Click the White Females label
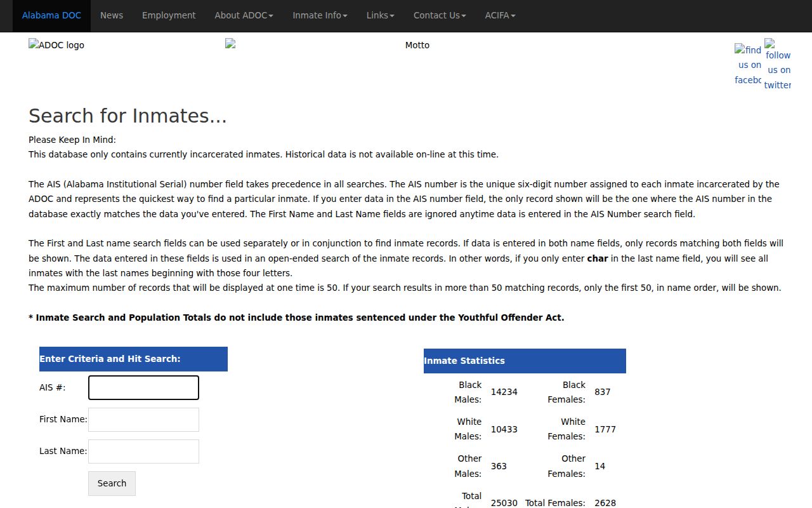Screen dimensions: 812x508 coord(566,429)
